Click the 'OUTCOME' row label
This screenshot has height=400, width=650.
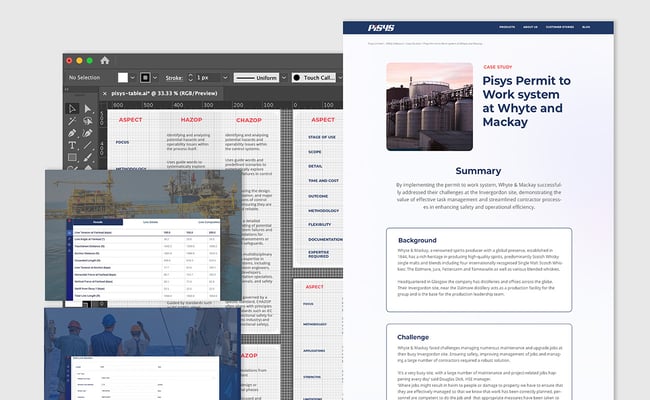318,196
